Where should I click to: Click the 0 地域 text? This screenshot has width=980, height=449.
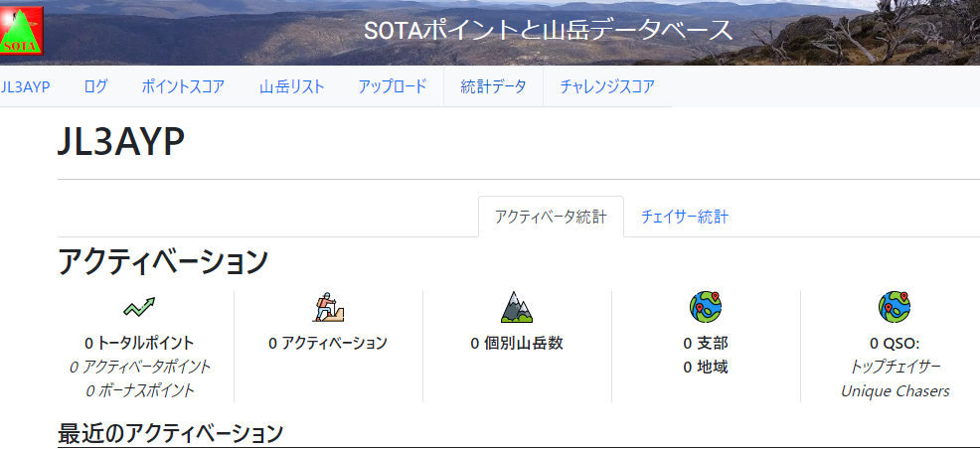pyautogui.click(x=706, y=367)
